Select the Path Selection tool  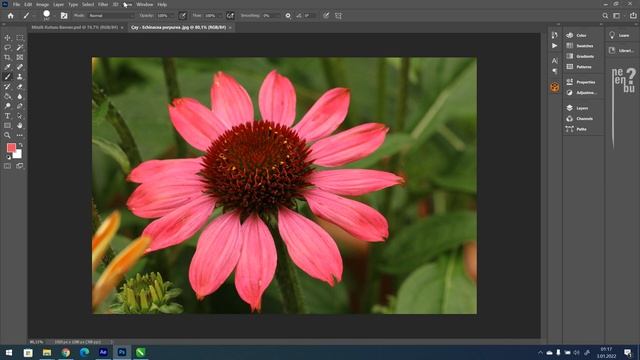(x=20, y=116)
